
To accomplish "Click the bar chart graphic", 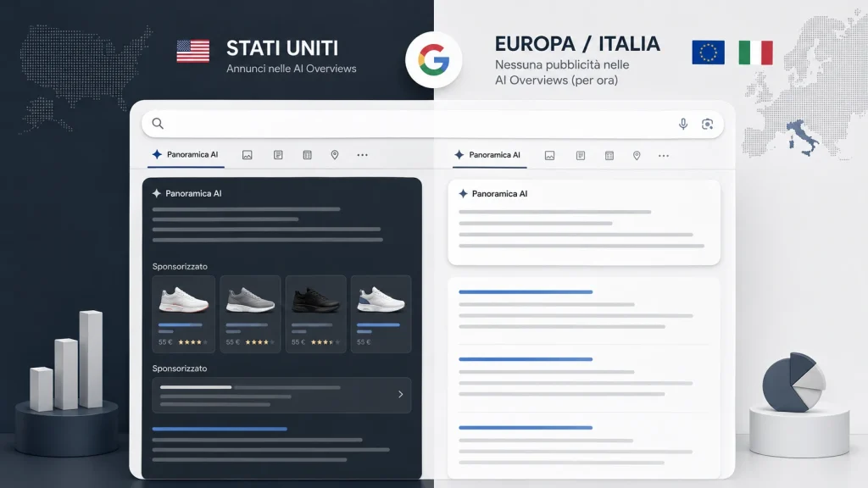I will tap(66, 361).
